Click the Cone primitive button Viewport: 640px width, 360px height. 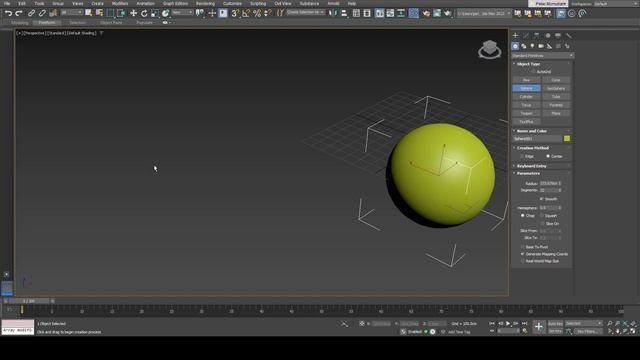click(556, 80)
